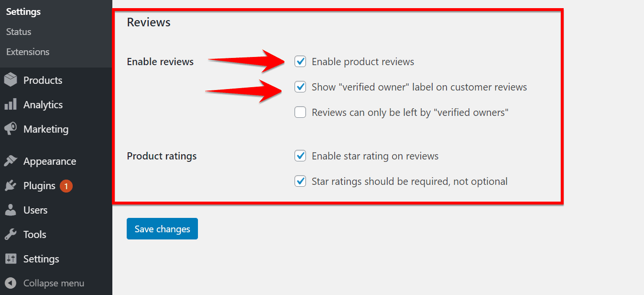Click the Products box icon in sidebar
The height and width of the screenshot is (295, 644).
[x=11, y=80]
